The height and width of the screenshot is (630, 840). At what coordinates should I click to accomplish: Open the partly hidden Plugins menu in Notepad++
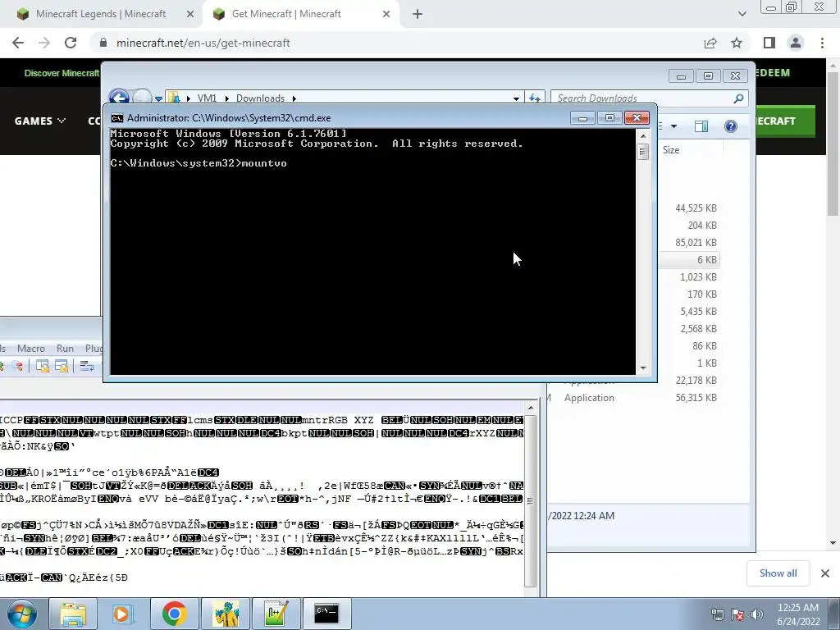pyautogui.click(x=94, y=348)
